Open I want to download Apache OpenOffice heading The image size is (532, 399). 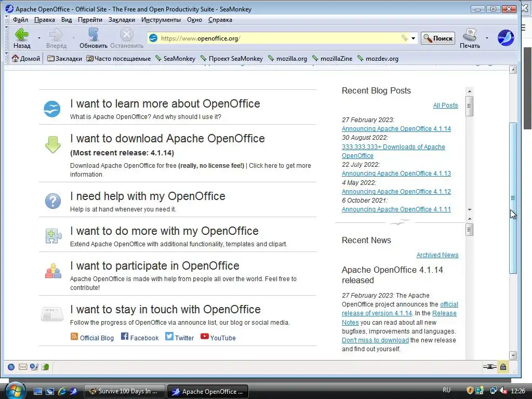[x=167, y=138]
